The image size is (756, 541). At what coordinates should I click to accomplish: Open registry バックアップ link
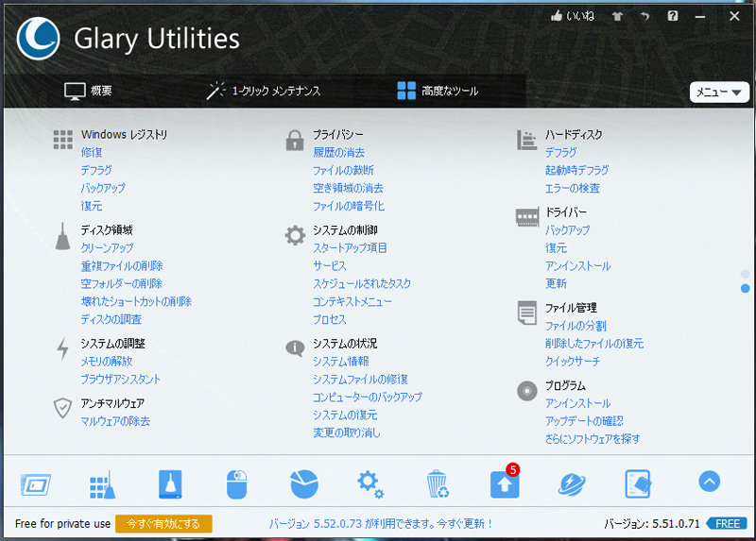tap(103, 188)
